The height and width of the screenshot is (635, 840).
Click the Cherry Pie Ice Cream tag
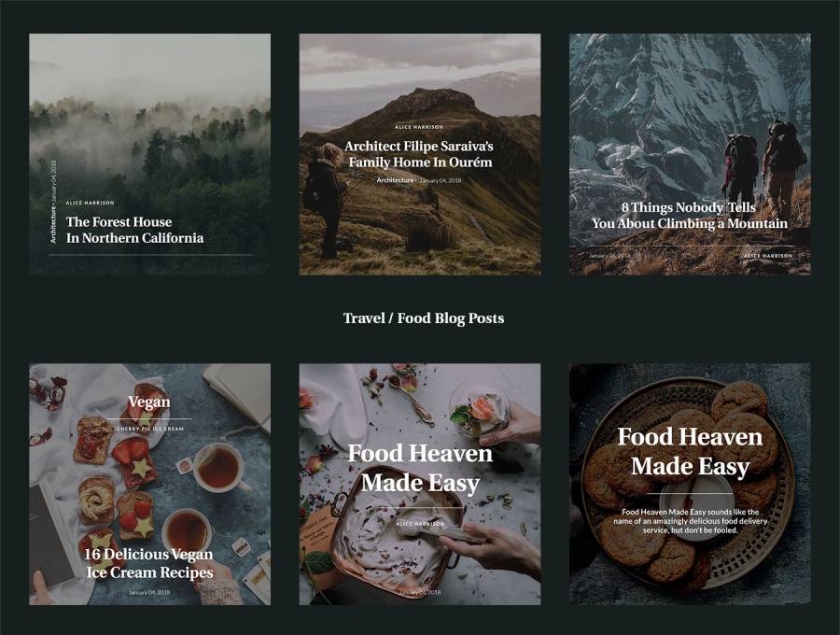click(149, 429)
